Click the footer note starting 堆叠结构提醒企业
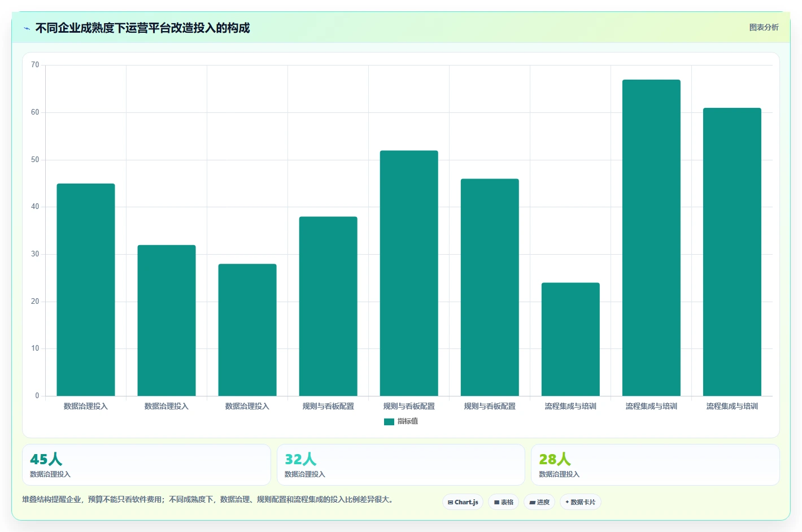802x532 pixels. 208,499
